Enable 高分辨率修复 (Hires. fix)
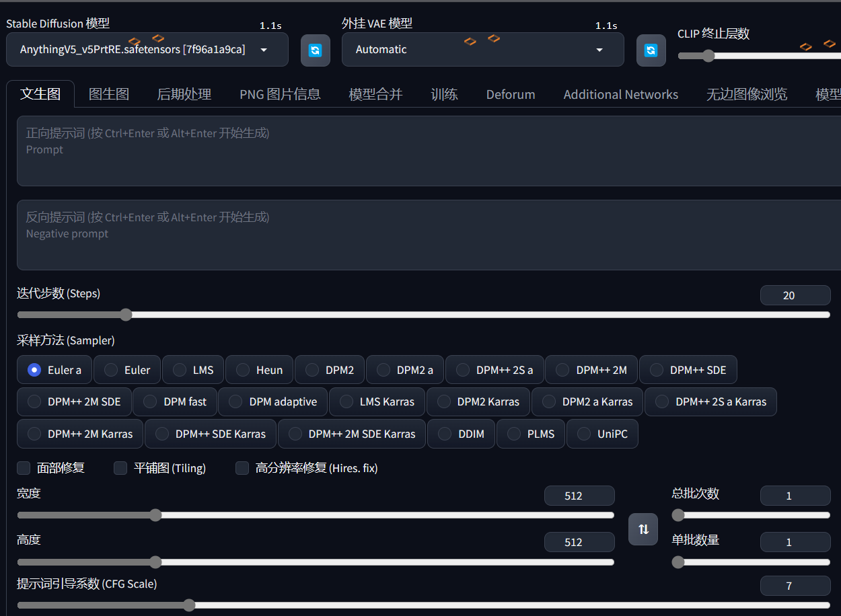This screenshot has width=841, height=616. click(242, 468)
